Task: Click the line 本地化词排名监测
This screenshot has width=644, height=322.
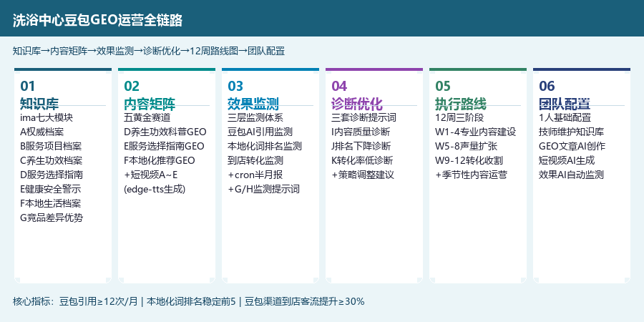Action: tap(265, 146)
